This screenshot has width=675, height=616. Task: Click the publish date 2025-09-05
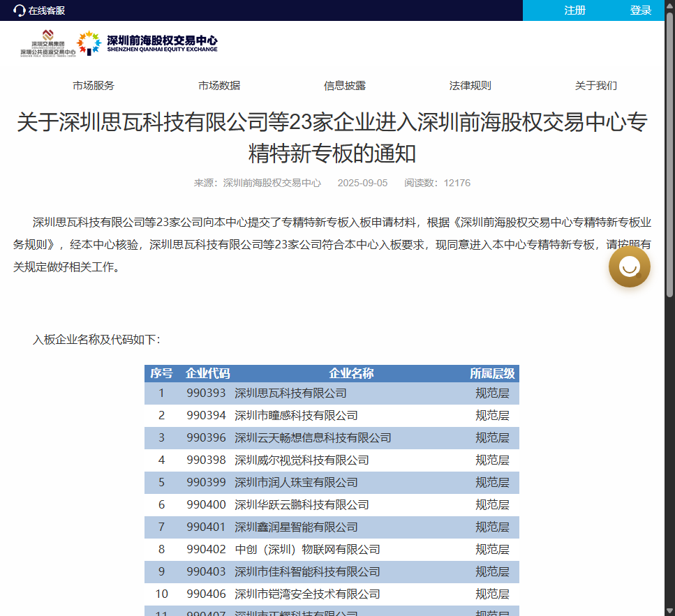point(362,183)
